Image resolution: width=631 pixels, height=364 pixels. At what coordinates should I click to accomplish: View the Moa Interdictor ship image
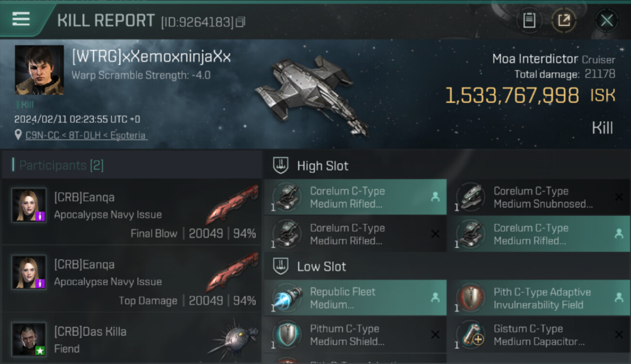[312, 95]
